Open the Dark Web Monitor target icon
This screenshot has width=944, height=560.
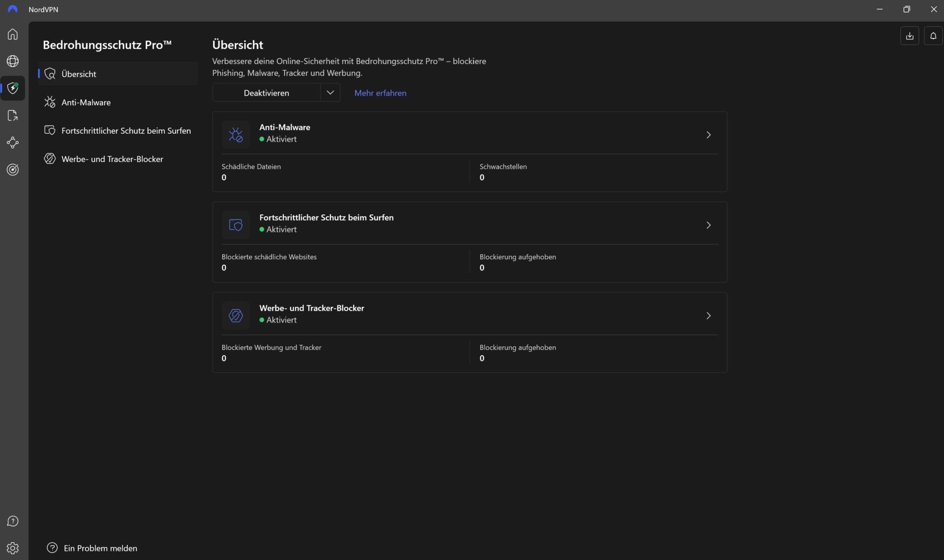click(x=13, y=170)
